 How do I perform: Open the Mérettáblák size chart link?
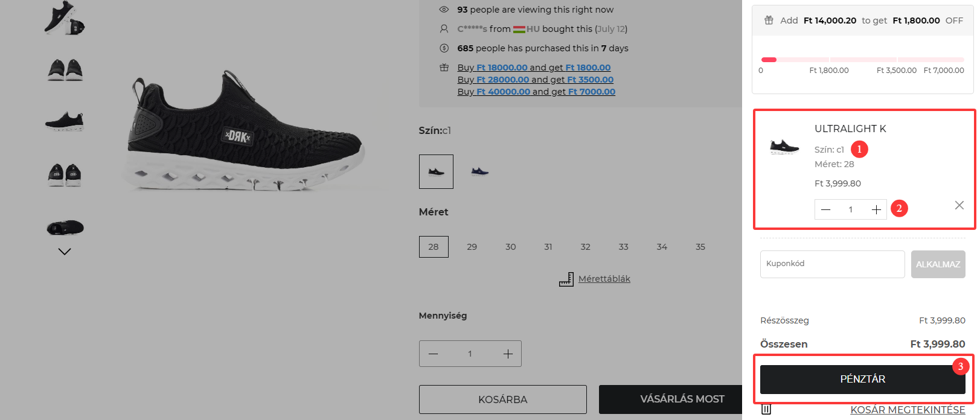click(604, 279)
